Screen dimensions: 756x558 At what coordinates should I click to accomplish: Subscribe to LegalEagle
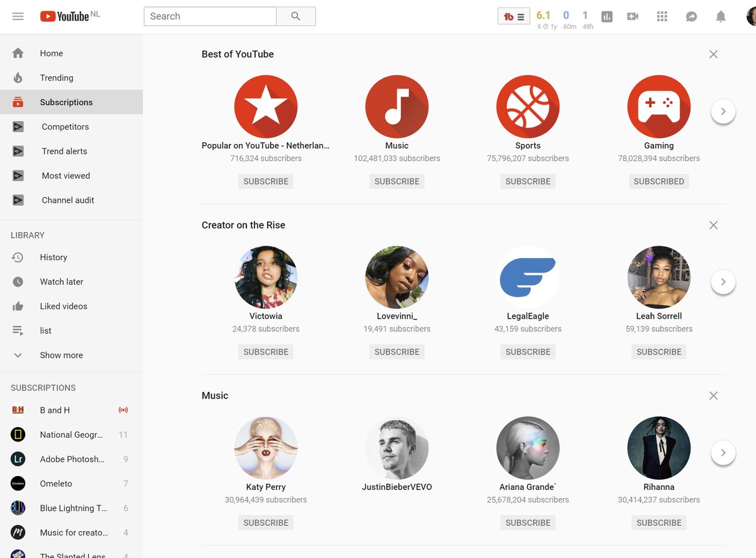(x=528, y=352)
